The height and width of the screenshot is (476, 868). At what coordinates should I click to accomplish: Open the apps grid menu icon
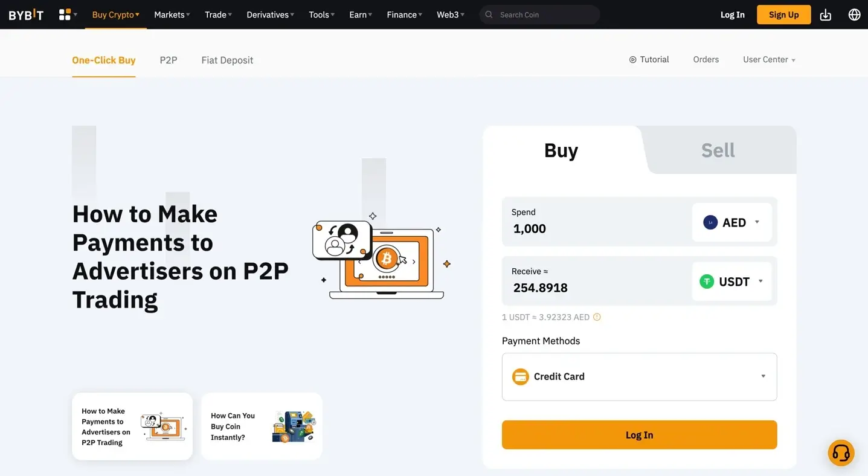pyautogui.click(x=65, y=14)
